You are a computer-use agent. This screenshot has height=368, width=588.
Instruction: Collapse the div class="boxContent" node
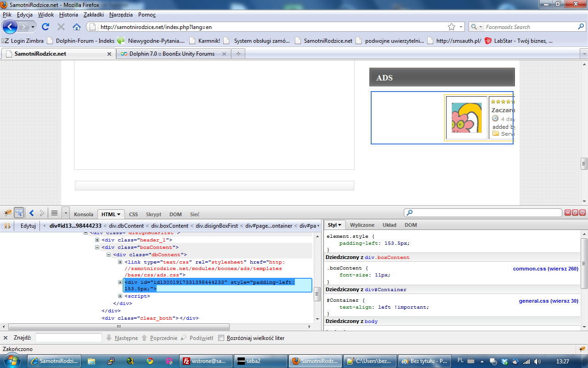(x=97, y=247)
